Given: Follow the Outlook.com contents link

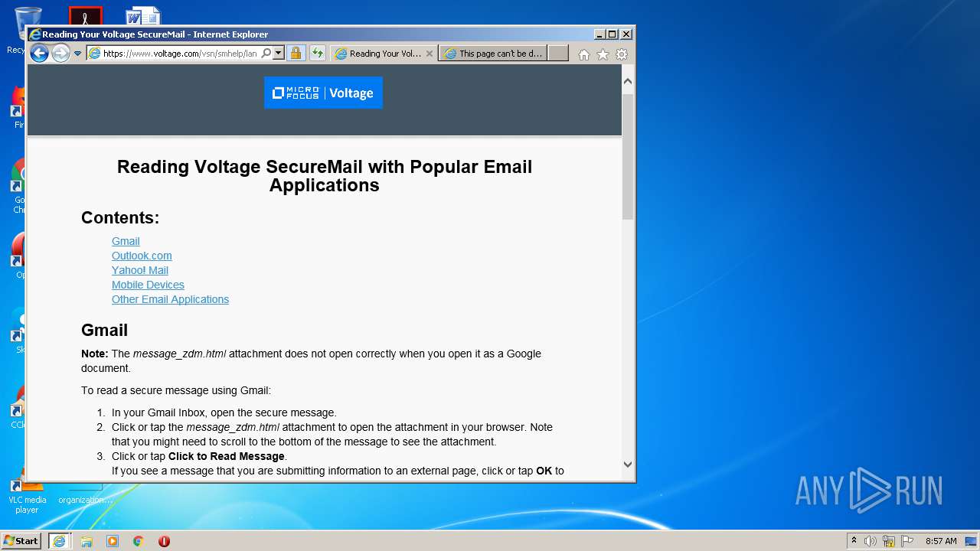Looking at the screenshot, I should (142, 256).
